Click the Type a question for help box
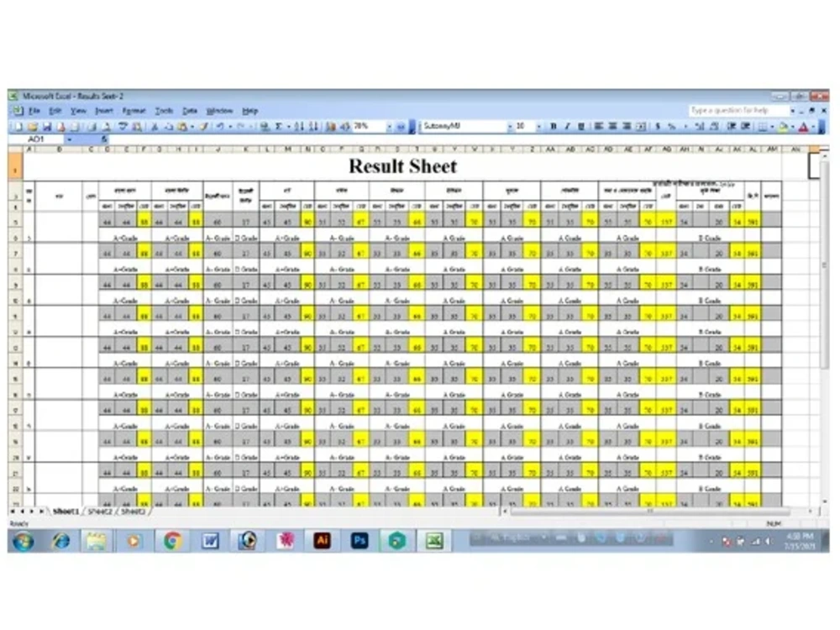Screen dimensions: 840x630 (x=738, y=110)
